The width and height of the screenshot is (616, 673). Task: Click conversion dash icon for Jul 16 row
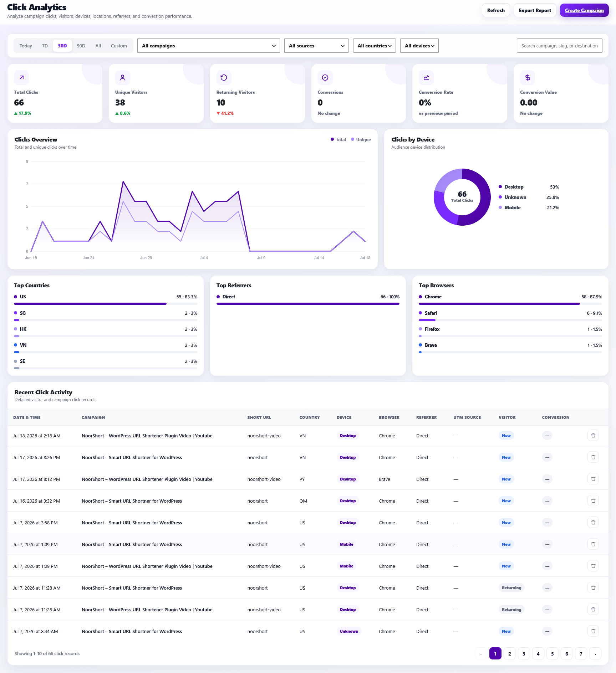(x=547, y=501)
